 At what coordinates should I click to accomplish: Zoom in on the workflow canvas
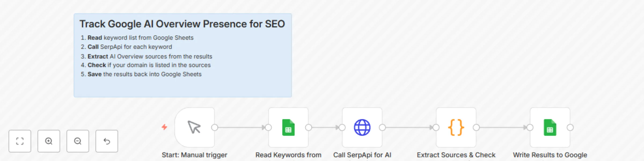coord(49,141)
